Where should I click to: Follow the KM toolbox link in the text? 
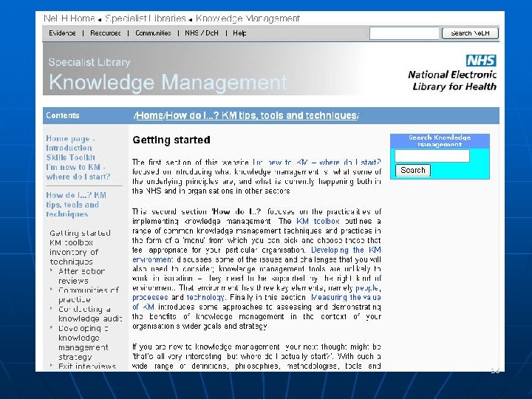point(318,221)
